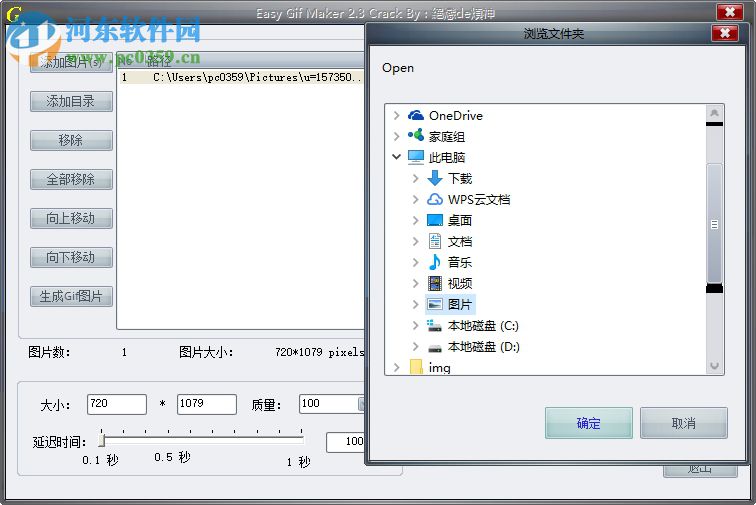Select row 1 in the image path list
756x505 pixels.
[242, 77]
